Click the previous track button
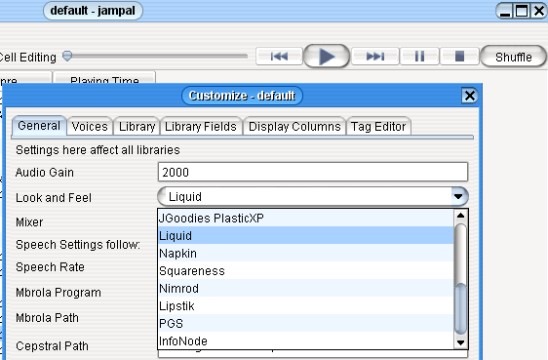Image resolution: width=548 pixels, height=360 pixels. click(279, 56)
